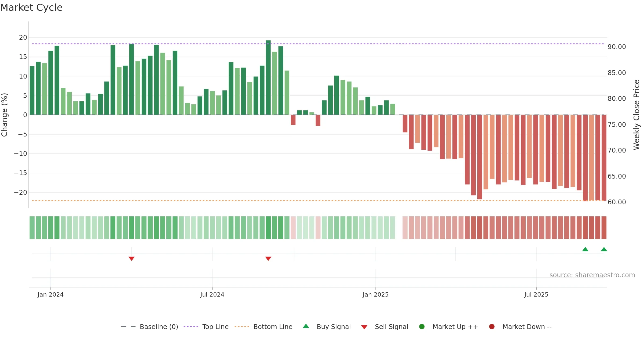Click the first dark green bar of the chart

[x=32, y=90]
